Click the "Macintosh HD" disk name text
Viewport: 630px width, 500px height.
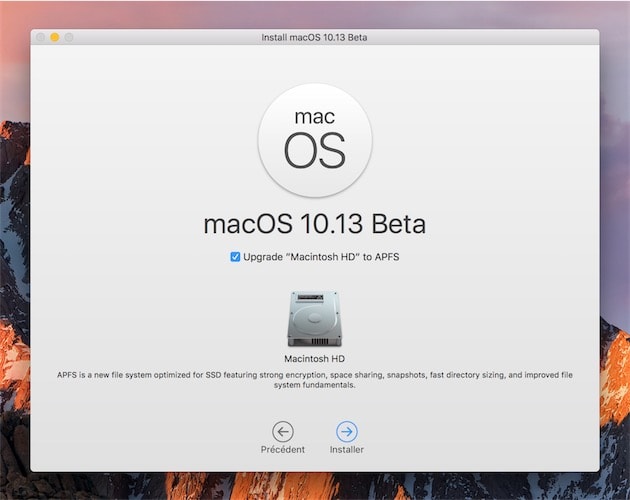tap(315, 359)
